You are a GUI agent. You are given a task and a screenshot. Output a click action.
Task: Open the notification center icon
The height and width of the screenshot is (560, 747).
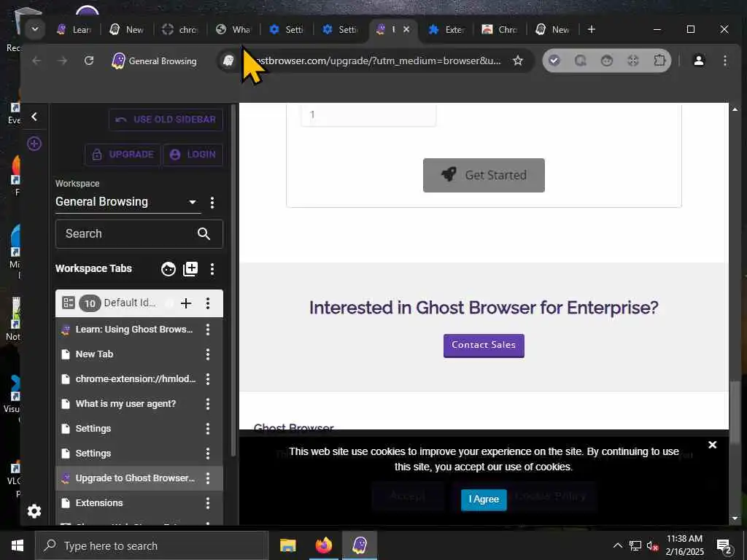[x=724, y=546]
